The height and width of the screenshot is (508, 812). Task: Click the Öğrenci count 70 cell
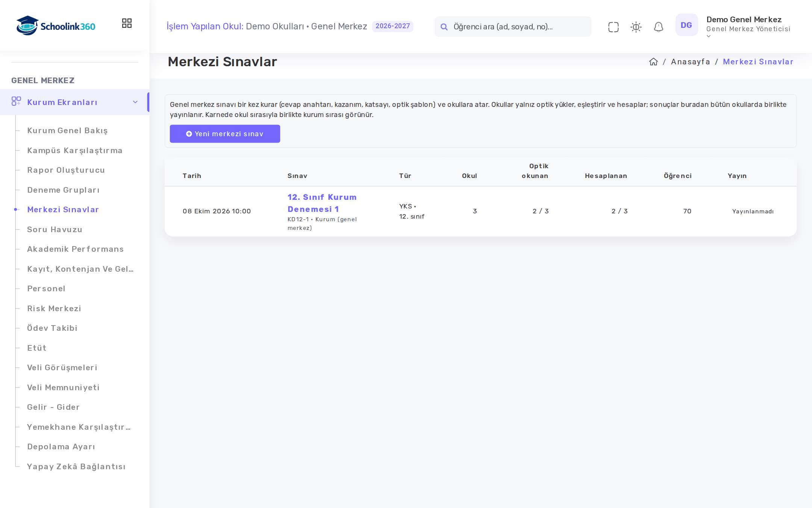[x=687, y=211]
